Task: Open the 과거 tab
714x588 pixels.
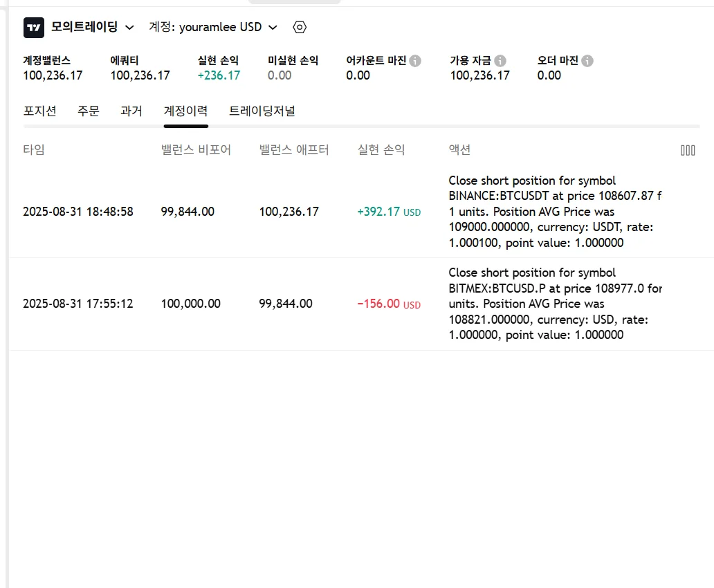Action: pos(131,111)
